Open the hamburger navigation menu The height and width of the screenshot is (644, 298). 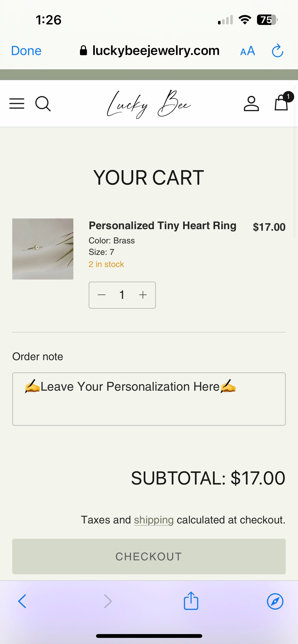click(x=17, y=104)
